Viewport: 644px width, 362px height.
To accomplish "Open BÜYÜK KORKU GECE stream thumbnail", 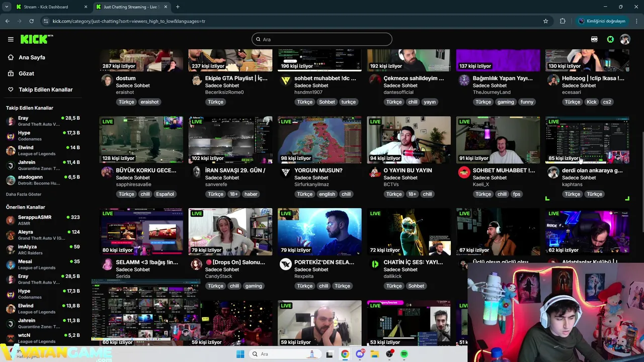I will (141, 140).
